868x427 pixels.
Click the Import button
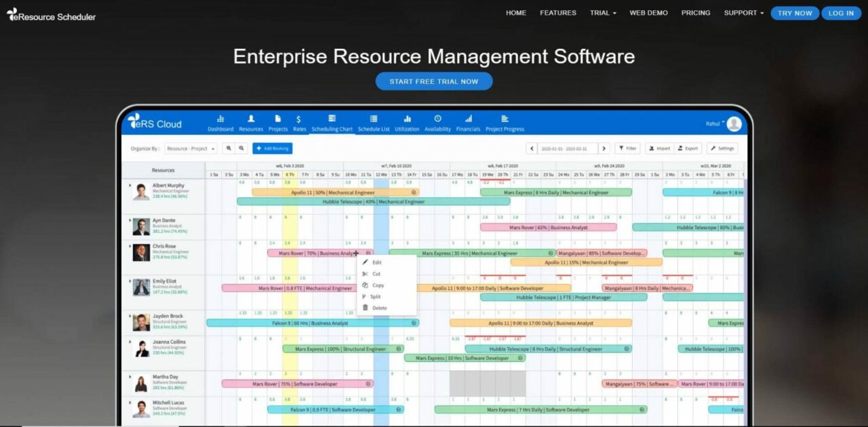click(x=658, y=148)
